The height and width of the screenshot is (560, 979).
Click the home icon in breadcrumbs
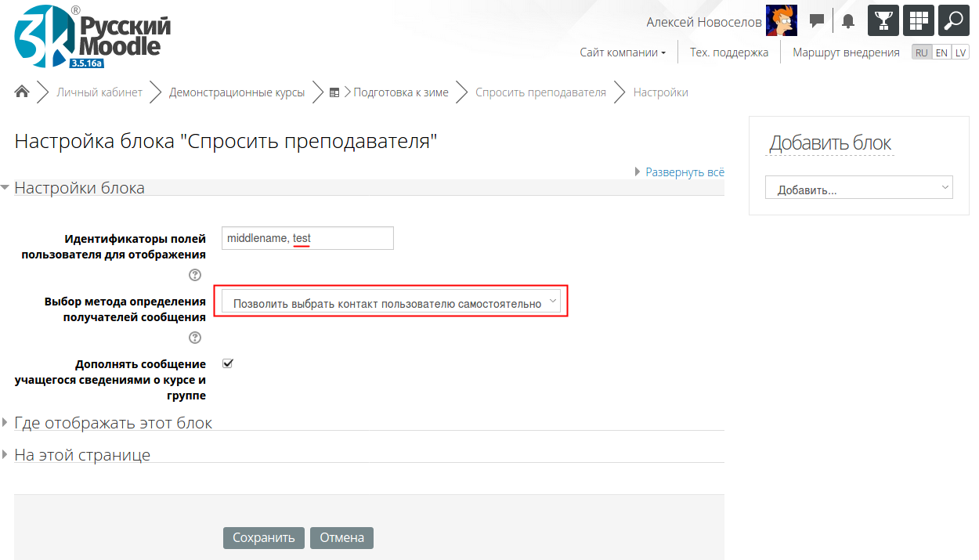coord(22,92)
